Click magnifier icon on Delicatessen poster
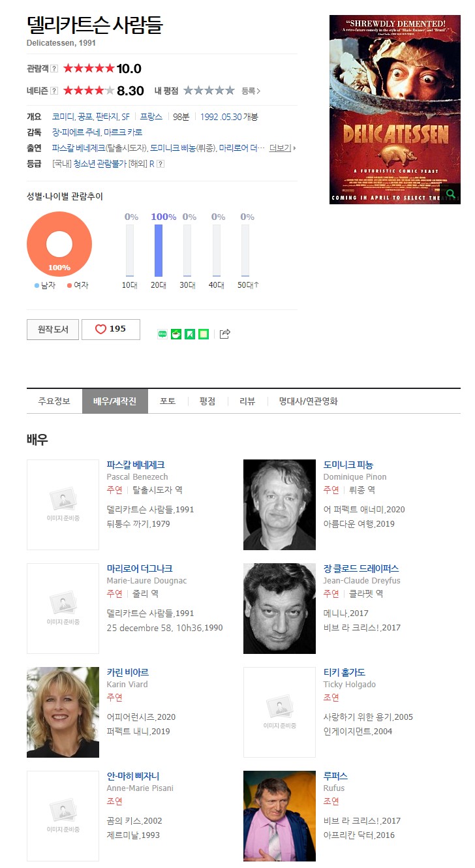 (x=450, y=194)
